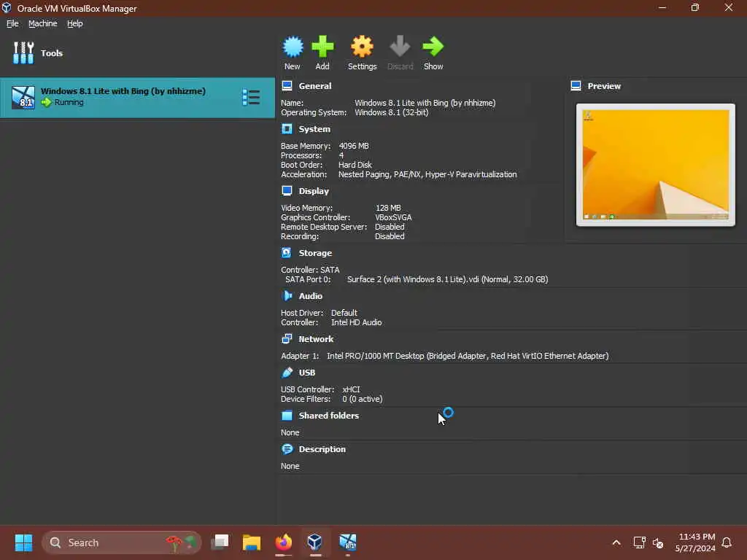Select the Windows 8.1 Lite with Bing VM
This screenshot has height=560, width=747.
point(137,98)
